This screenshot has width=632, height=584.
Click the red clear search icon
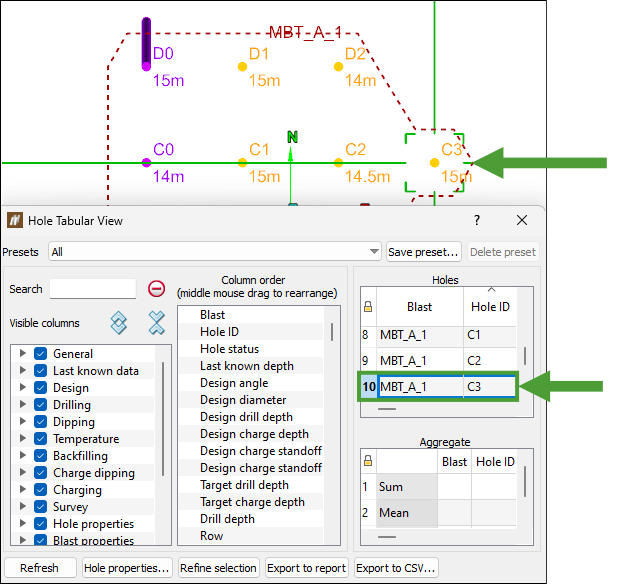156,289
